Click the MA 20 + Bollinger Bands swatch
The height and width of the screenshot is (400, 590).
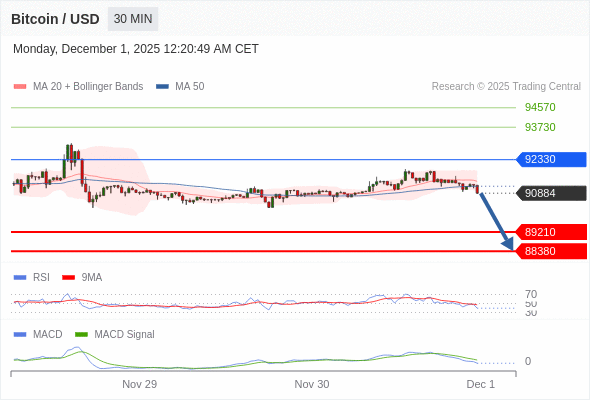tap(20, 87)
